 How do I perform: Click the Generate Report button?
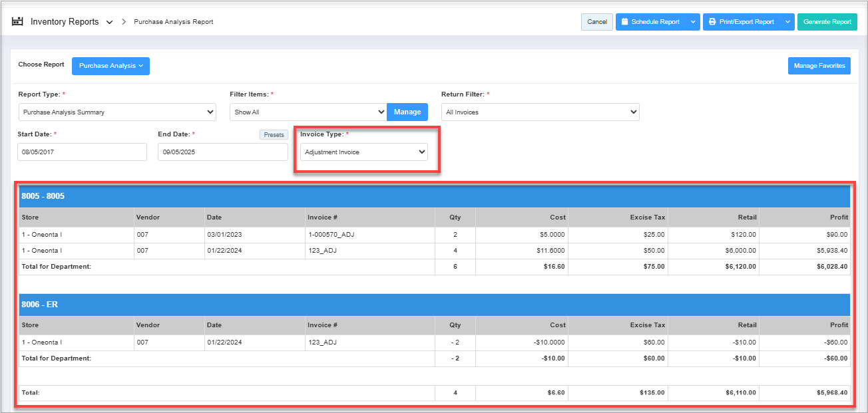point(827,22)
